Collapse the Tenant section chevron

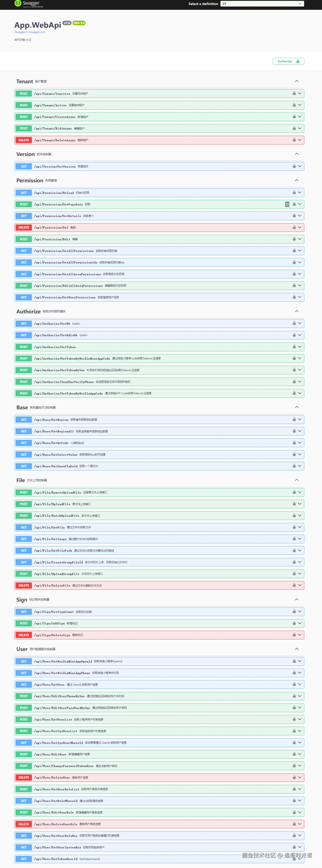(x=297, y=81)
